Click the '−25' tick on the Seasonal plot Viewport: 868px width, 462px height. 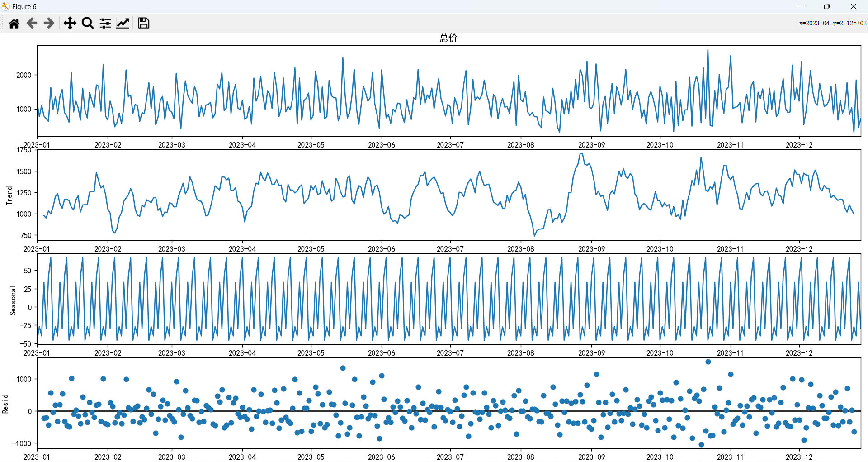tap(25, 325)
